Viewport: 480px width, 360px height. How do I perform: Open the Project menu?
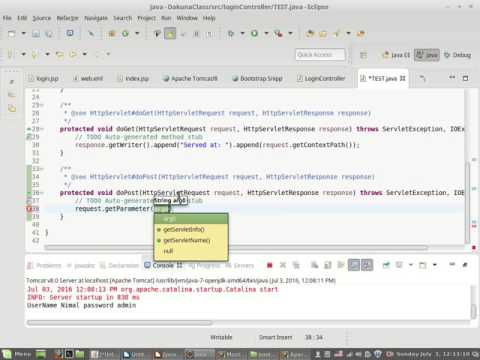click(x=147, y=18)
